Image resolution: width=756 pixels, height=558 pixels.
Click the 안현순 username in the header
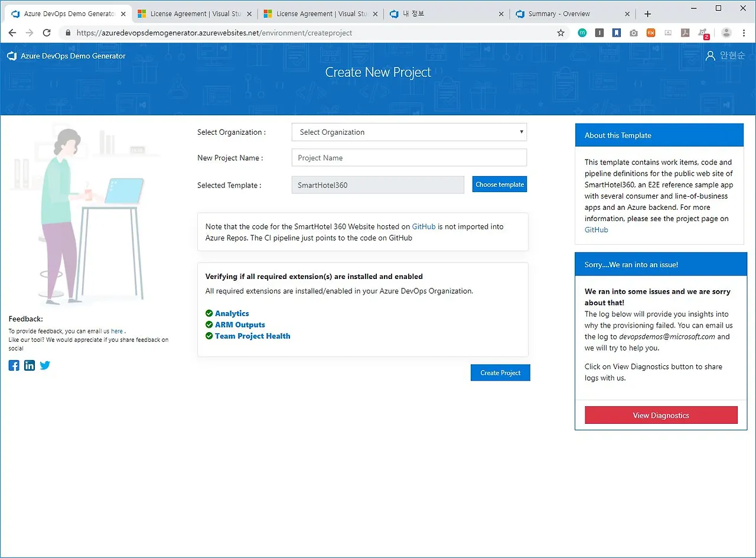(732, 56)
